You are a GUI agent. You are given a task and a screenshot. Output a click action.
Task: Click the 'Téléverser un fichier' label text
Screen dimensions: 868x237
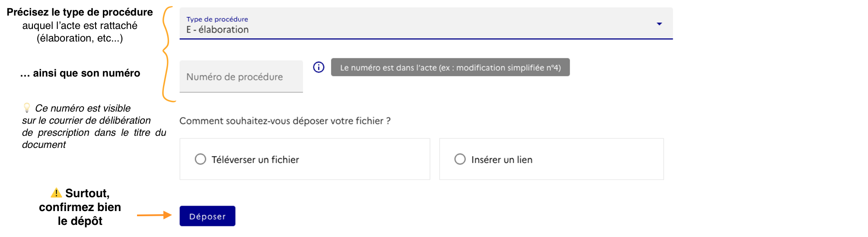255,160
